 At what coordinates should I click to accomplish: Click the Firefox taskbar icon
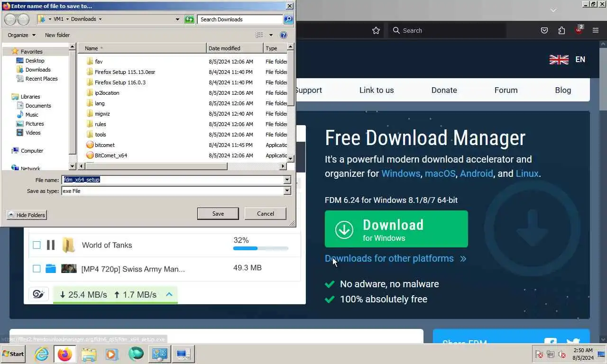point(64,354)
